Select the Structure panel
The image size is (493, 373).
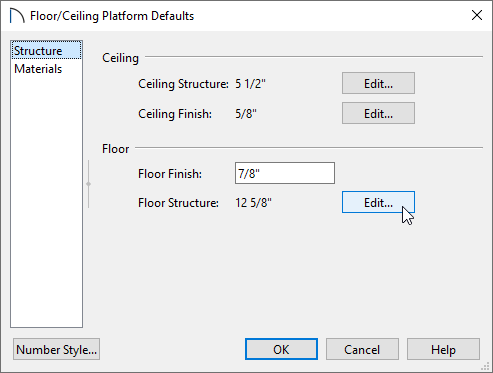pos(46,51)
